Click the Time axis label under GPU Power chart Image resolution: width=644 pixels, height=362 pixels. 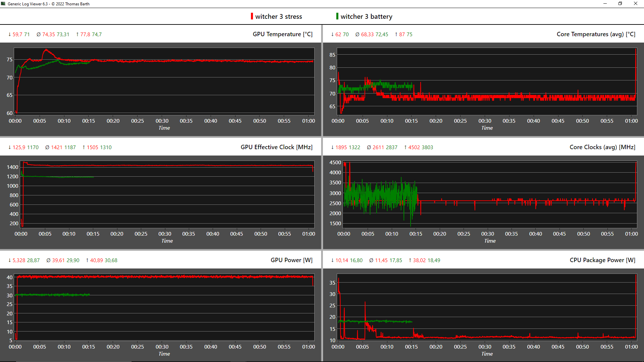164,354
